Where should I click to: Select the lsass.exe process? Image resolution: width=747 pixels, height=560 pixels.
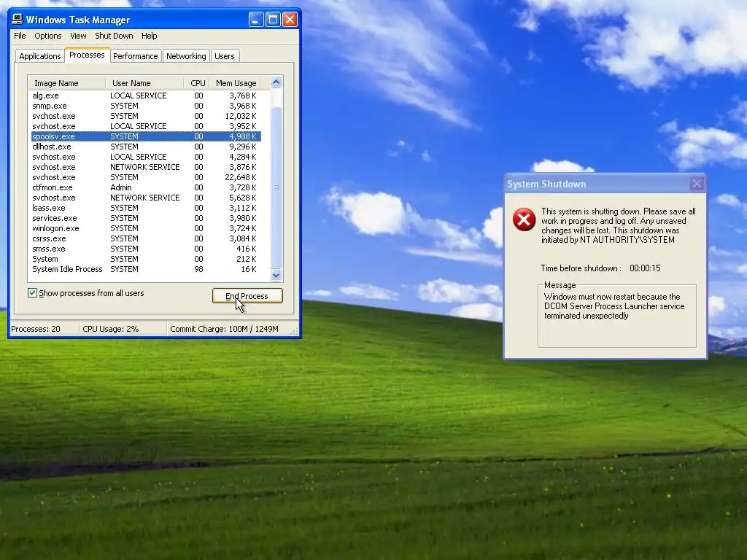[146, 208]
